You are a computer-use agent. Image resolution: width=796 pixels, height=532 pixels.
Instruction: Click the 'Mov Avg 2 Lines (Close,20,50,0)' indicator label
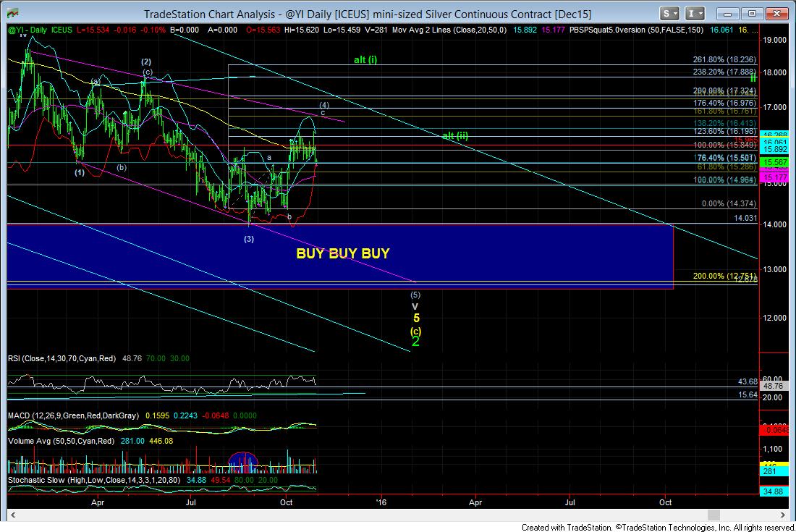(449, 30)
